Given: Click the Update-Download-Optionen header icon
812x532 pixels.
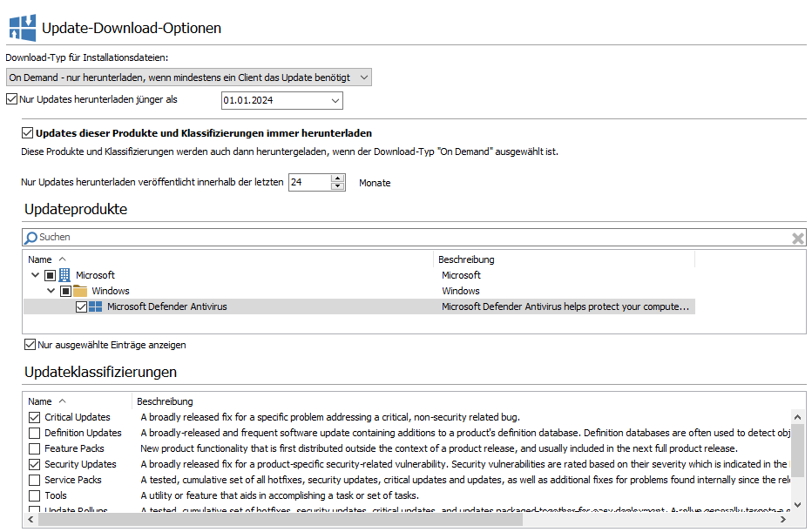Looking at the screenshot, I should point(22,27).
